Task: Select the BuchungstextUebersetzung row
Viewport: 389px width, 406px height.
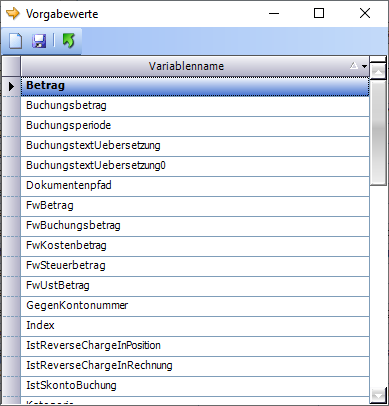Action: 195,146
